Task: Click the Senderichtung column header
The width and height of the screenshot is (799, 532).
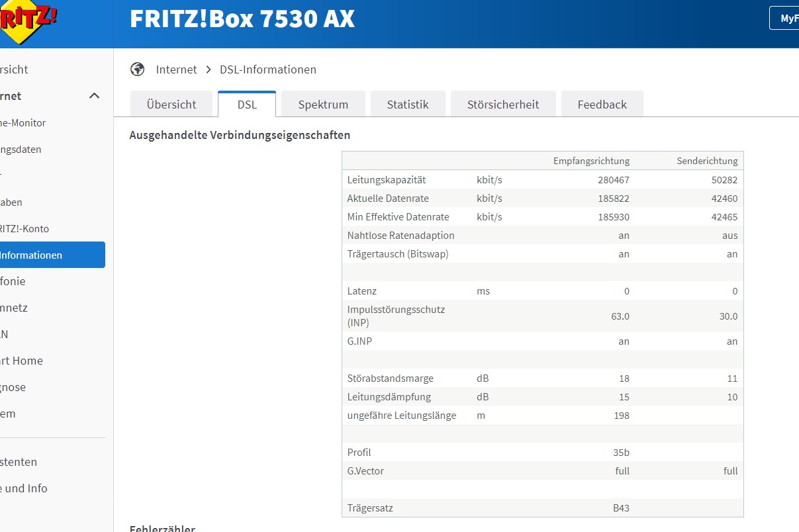Action: [x=707, y=161]
